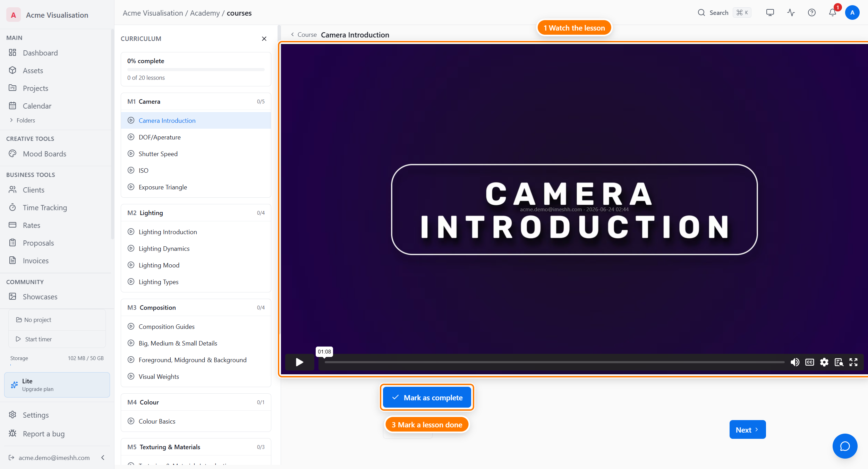868x469 pixels.
Task: Collapse the M4 Colour module
Action: click(196, 402)
